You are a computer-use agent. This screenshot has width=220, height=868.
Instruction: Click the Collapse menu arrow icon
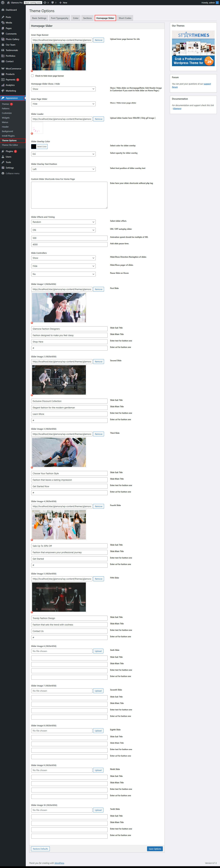(3, 173)
